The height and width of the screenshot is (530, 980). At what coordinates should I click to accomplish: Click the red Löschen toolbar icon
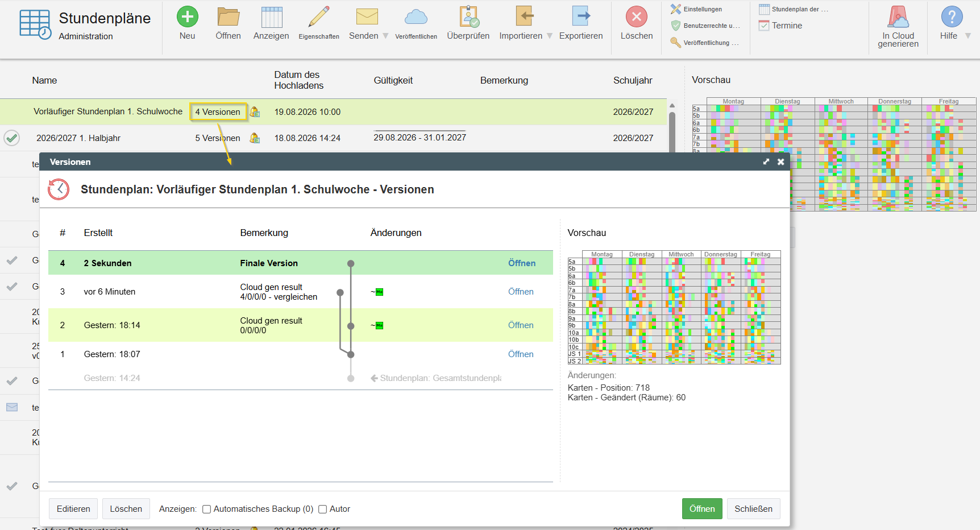pyautogui.click(x=637, y=16)
